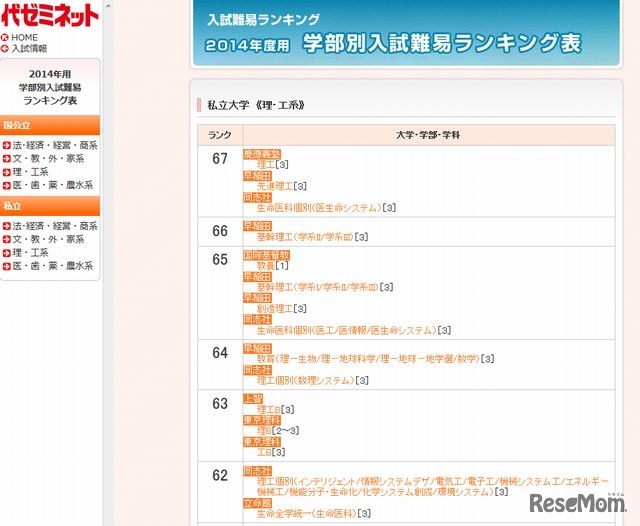Image resolution: width=640 pixels, height=526 pixels.
Task: Click 同志社 label in rank 64
Action: [257, 370]
